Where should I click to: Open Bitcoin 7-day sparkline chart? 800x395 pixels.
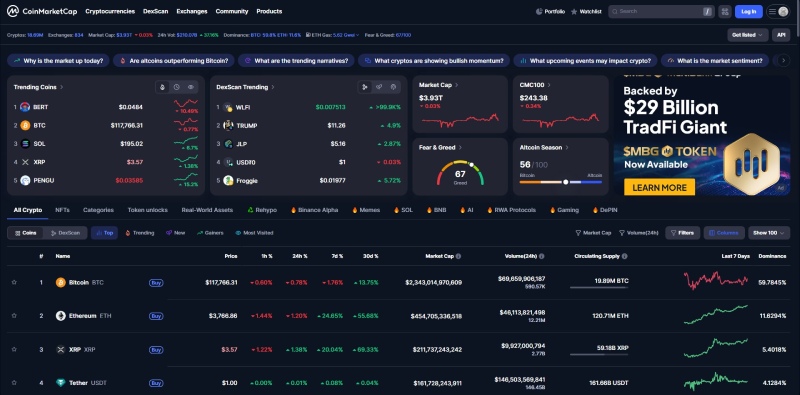(715, 281)
